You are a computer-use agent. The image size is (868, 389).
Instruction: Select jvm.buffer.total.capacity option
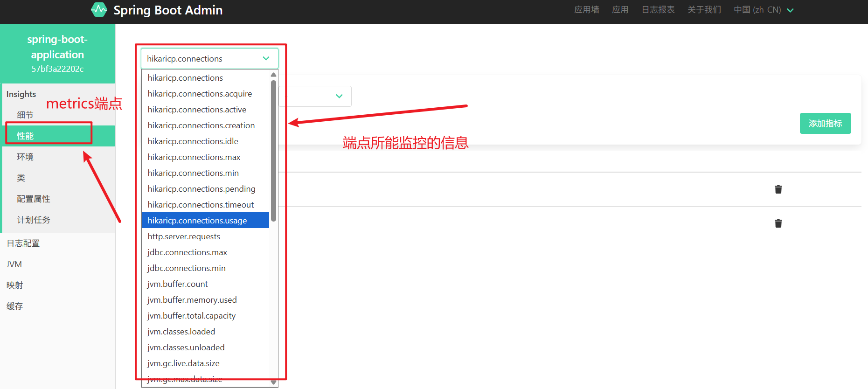click(x=205, y=316)
